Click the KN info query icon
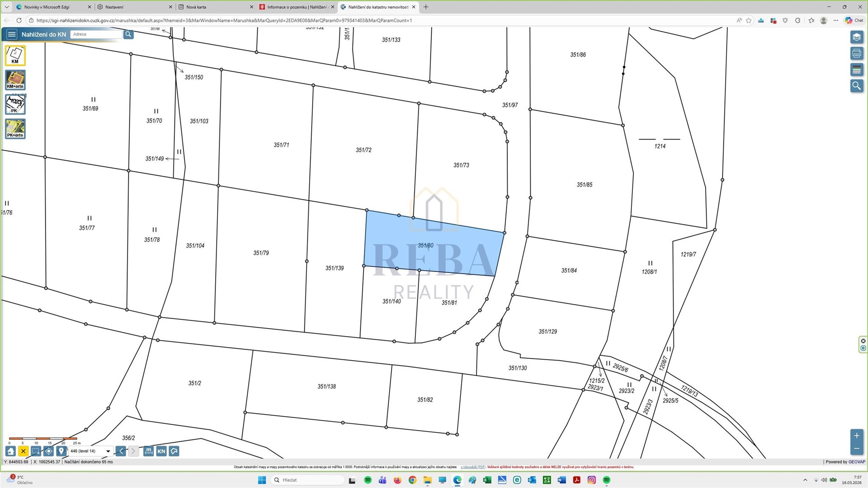This screenshot has height=488, width=868. tap(161, 451)
